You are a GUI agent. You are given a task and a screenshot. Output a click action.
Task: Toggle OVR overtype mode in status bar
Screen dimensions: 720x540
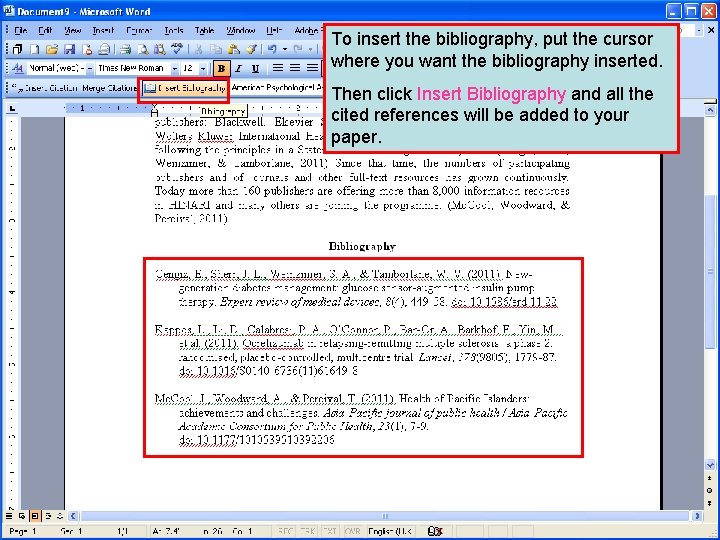point(352,531)
